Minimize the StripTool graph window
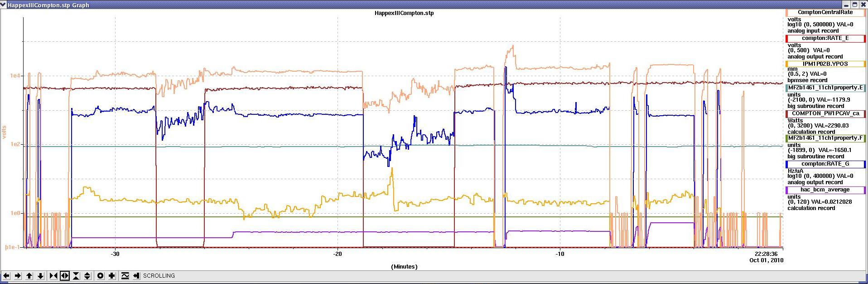Viewport: 868px width, 284px height. tap(847, 5)
